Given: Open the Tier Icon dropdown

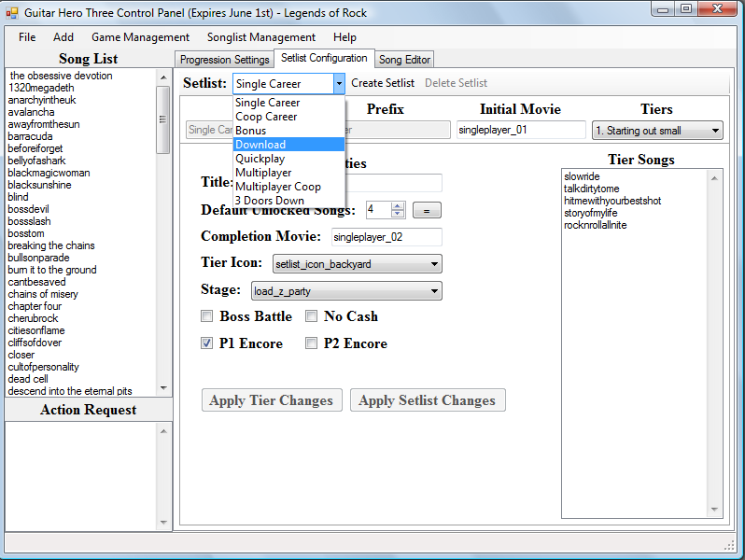Looking at the screenshot, I should click(x=358, y=263).
